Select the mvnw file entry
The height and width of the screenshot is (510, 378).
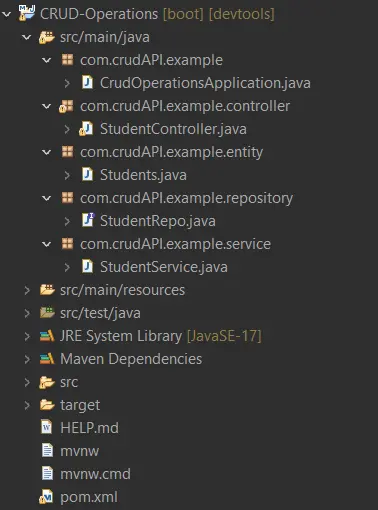point(79,451)
